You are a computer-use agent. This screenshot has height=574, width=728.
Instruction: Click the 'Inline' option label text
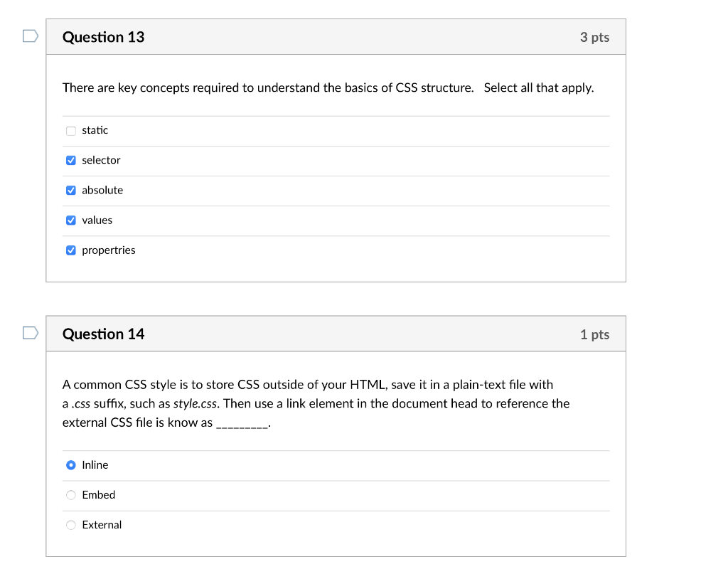tap(95, 465)
